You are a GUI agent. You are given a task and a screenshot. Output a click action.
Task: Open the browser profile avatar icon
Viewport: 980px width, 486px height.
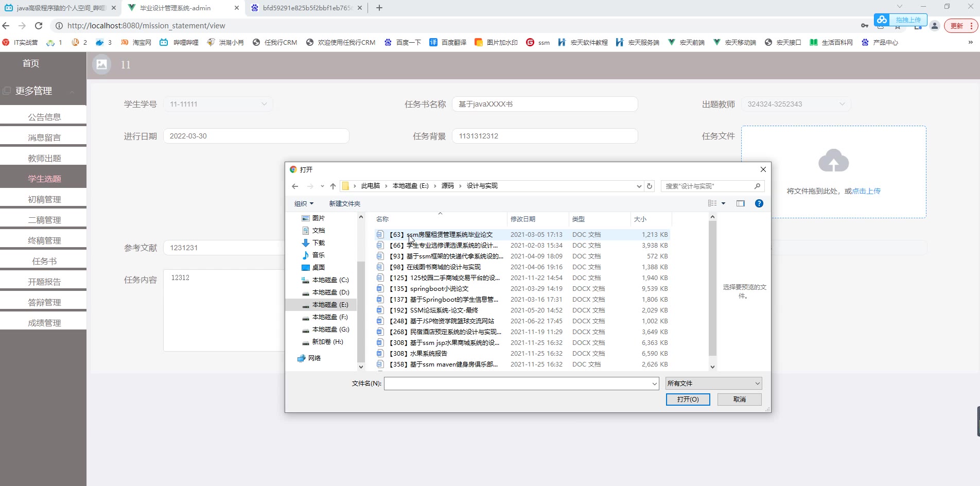(x=935, y=26)
